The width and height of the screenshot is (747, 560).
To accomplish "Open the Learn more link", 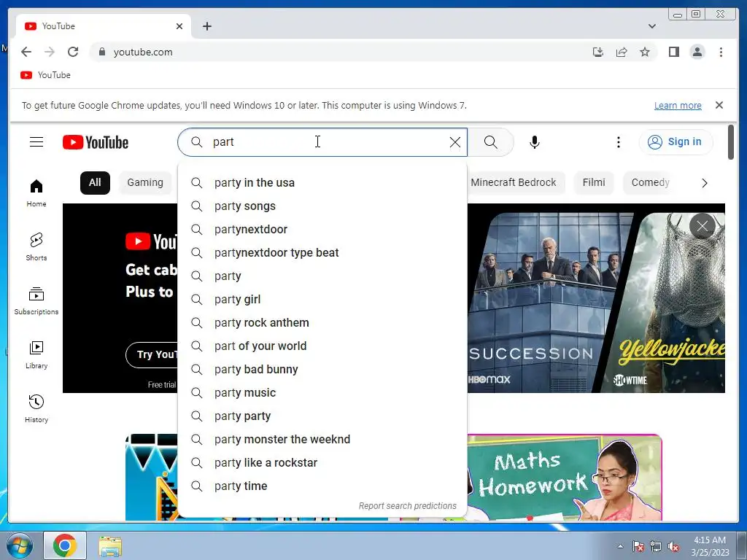I will point(678,105).
